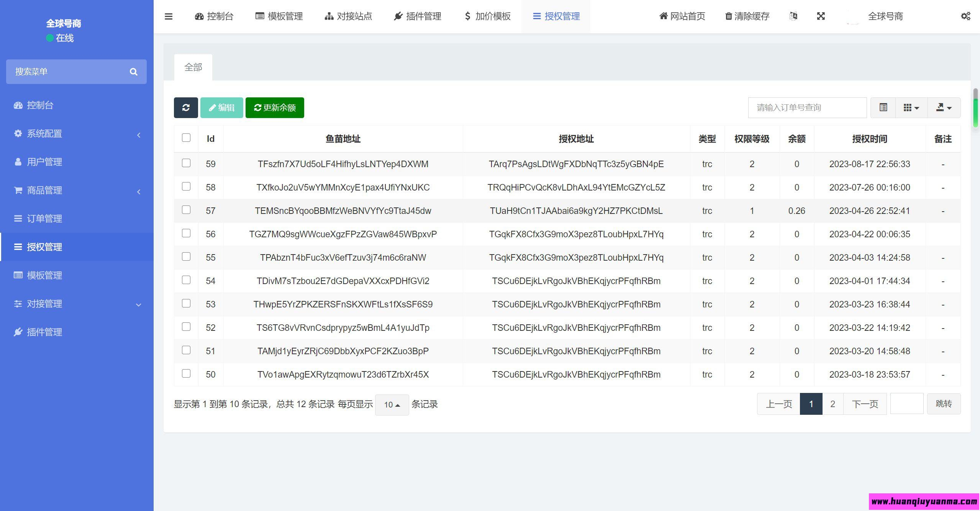Switch to the 全部 tab
This screenshot has height=511, width=980.
tap(193, 67)
